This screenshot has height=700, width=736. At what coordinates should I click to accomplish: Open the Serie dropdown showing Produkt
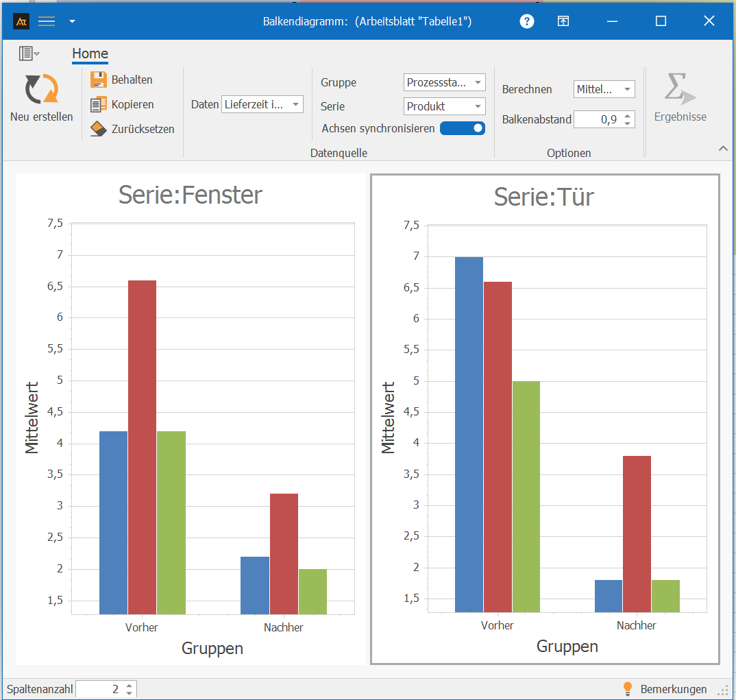(x=444, y=106)
